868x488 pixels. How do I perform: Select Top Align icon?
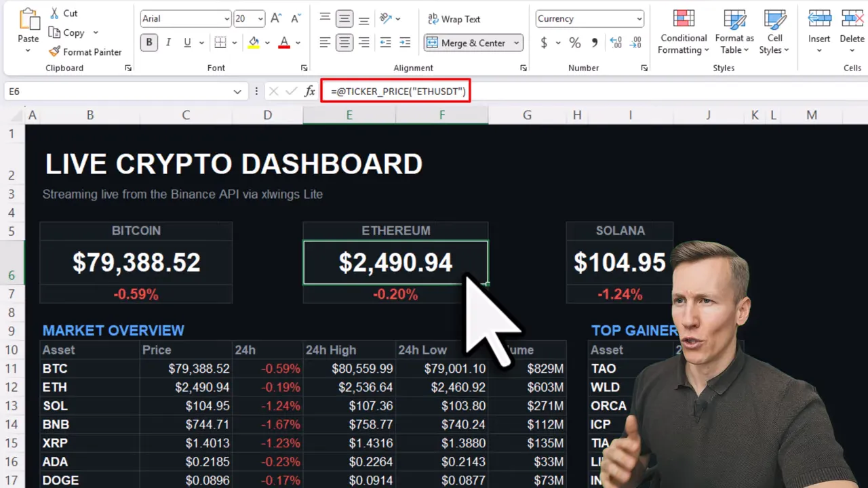click(x=325, y=19)
